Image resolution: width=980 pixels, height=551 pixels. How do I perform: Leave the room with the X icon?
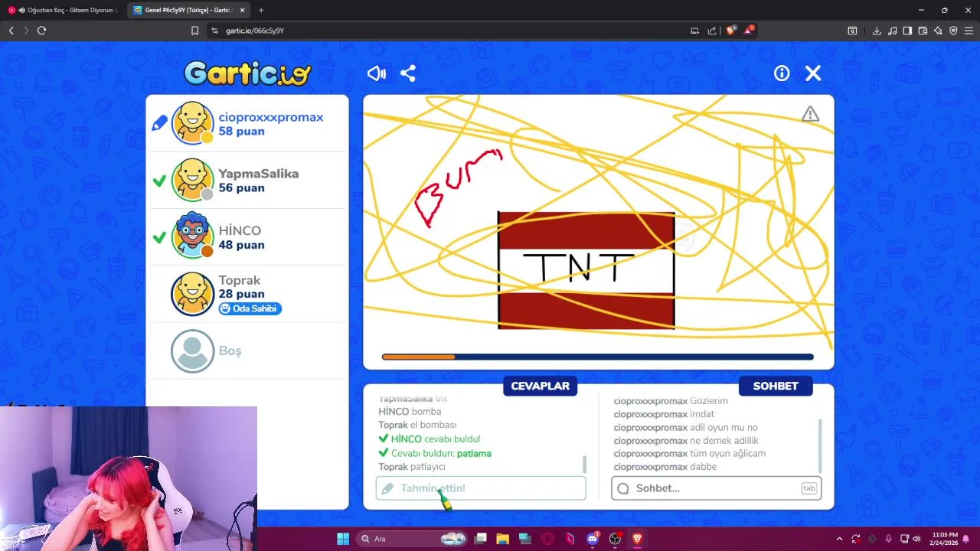point(813,73)
